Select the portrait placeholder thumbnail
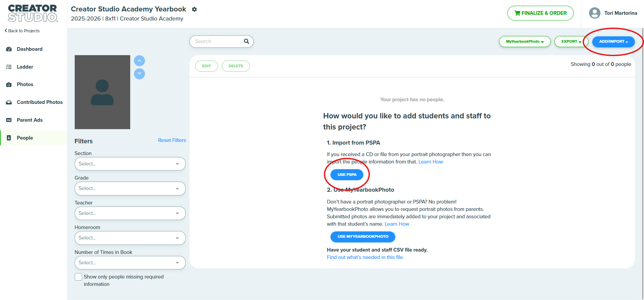Image resolution: width=644 pixels, height=300 pixels. click(x=102, y=92)
